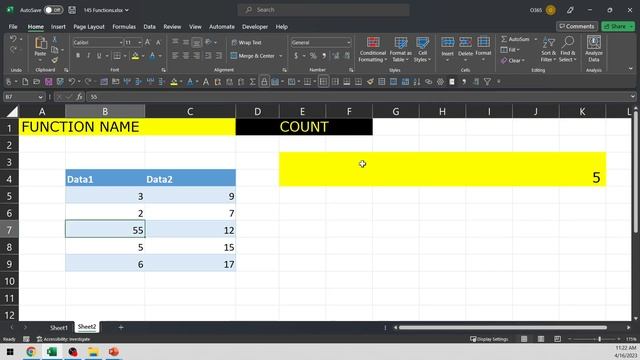This screenshot has width=640, height=360.
Task: Switch to the Formulas tab
Action: click(x=124, y=27)
